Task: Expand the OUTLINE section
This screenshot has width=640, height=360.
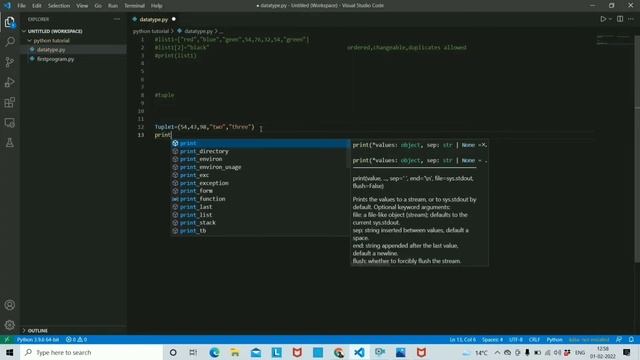Action: 38,331
